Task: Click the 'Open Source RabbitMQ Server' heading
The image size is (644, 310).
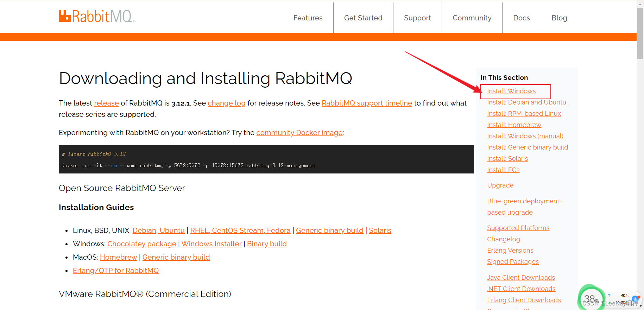Action: (122, 188)
